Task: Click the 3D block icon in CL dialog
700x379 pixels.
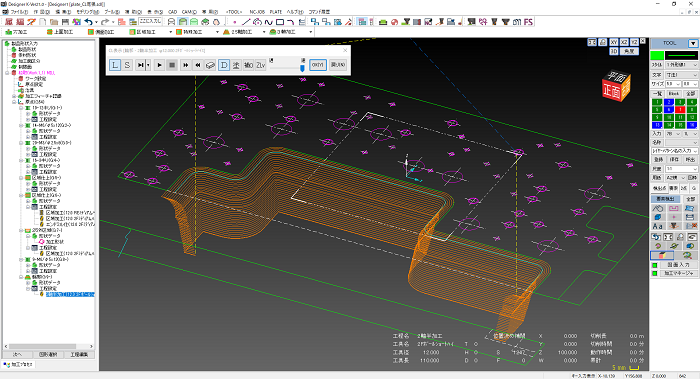Action: (210, 65)
